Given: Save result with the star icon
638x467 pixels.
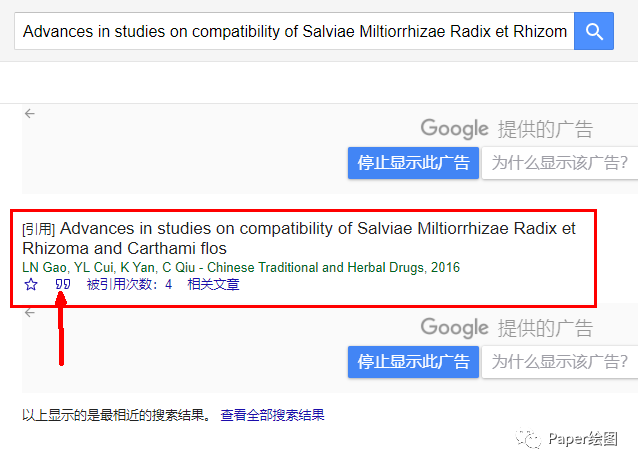Looking at the screenshot, I should [31, 284].
